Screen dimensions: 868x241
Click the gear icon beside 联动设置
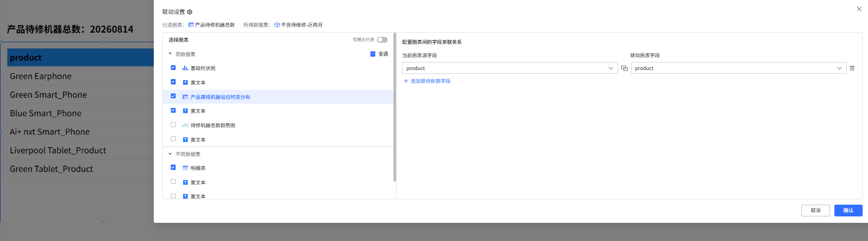(190, 12)
